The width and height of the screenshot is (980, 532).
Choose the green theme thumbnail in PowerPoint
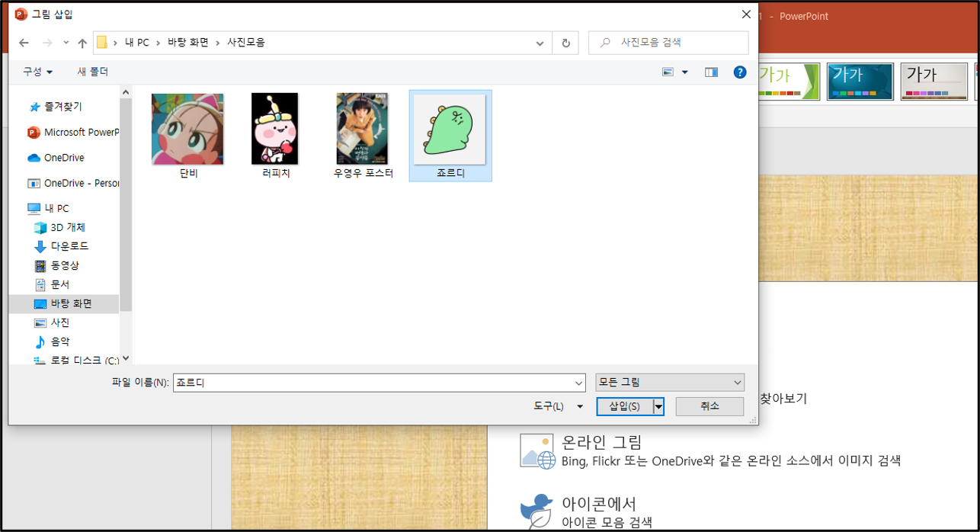pyautogui.click(x=789, y=82)
